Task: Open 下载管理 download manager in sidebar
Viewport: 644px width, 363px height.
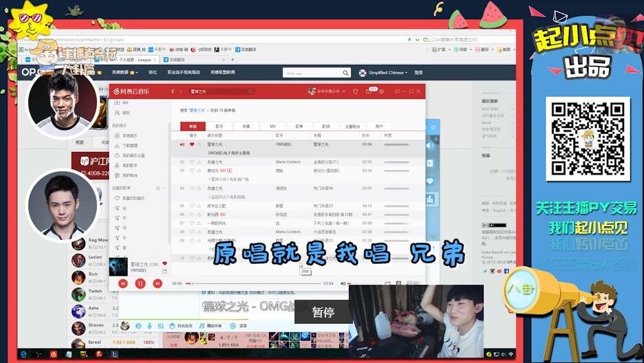Action: pyautogui.click(x=126, y=146)
